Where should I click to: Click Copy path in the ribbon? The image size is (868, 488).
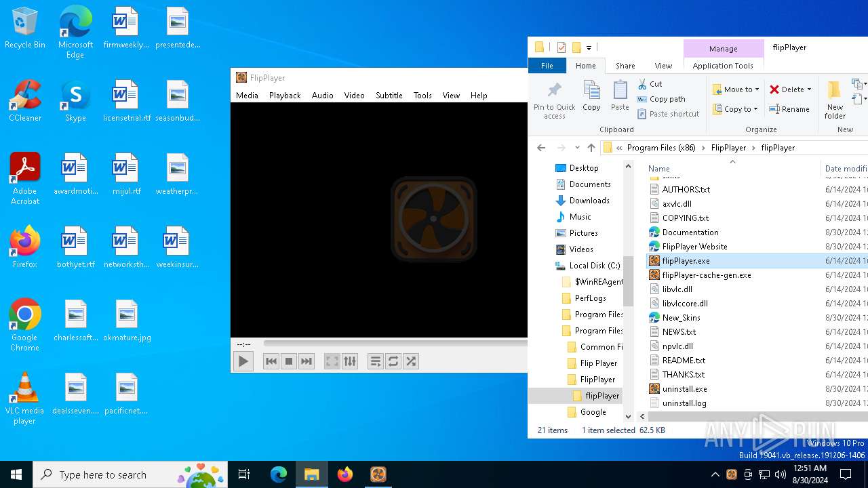coord(661,99)
